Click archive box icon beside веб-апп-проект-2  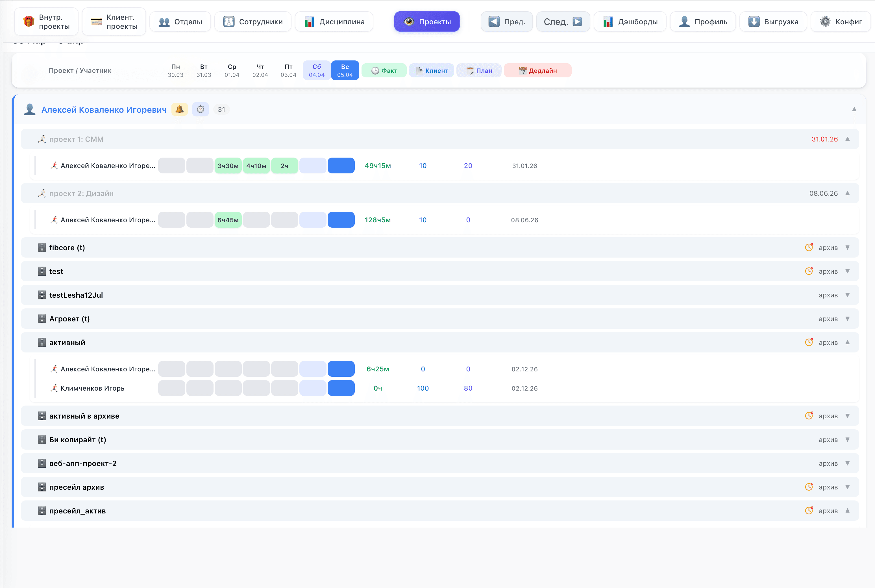tap(42, 463)
